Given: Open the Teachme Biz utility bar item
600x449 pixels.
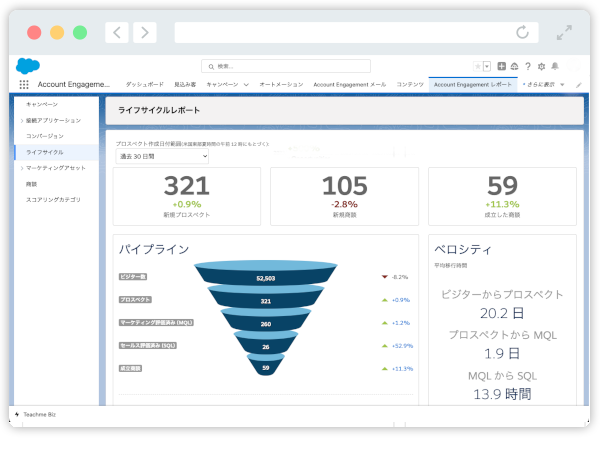Looking at the screenshot, I should [x=35, y=415].
